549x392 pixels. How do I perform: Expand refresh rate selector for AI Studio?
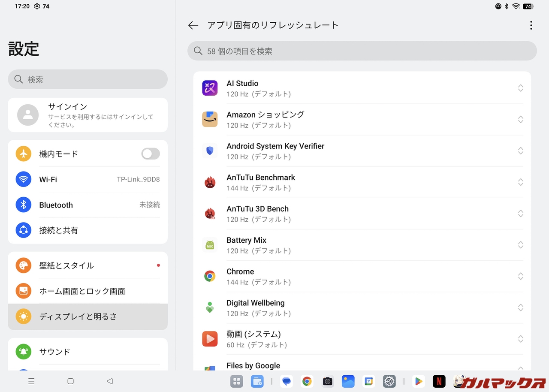click(x=520, y=88)
